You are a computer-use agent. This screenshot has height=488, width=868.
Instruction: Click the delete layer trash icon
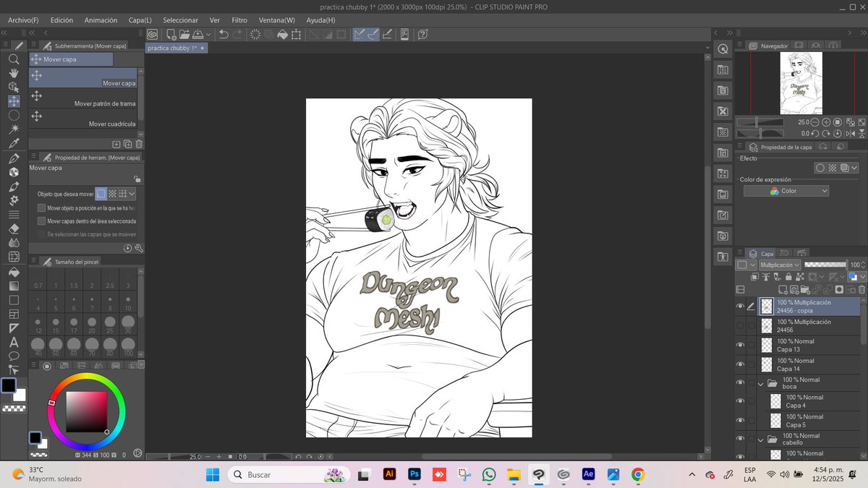pyautogui.click(x=861, y=289)
